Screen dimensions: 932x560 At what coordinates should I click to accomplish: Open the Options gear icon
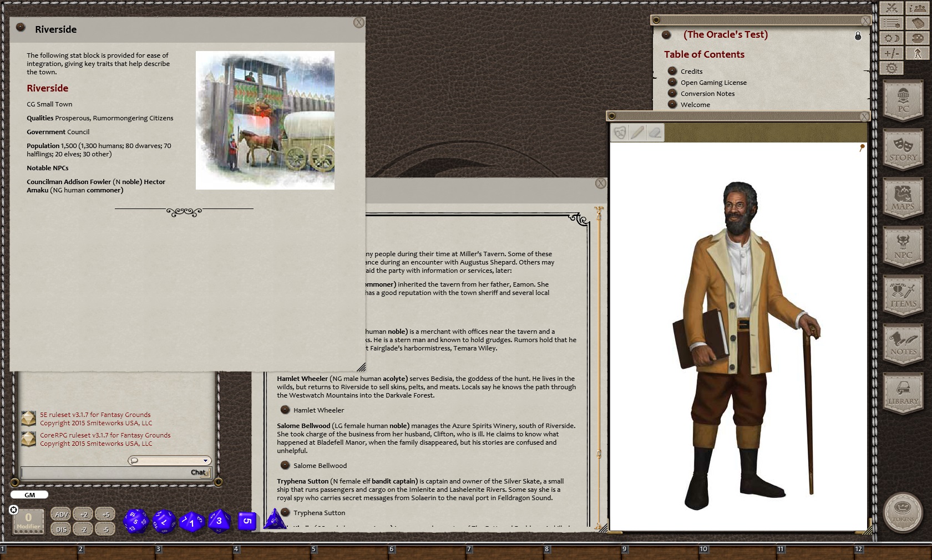pyautogui.click(x=892, y=68)
